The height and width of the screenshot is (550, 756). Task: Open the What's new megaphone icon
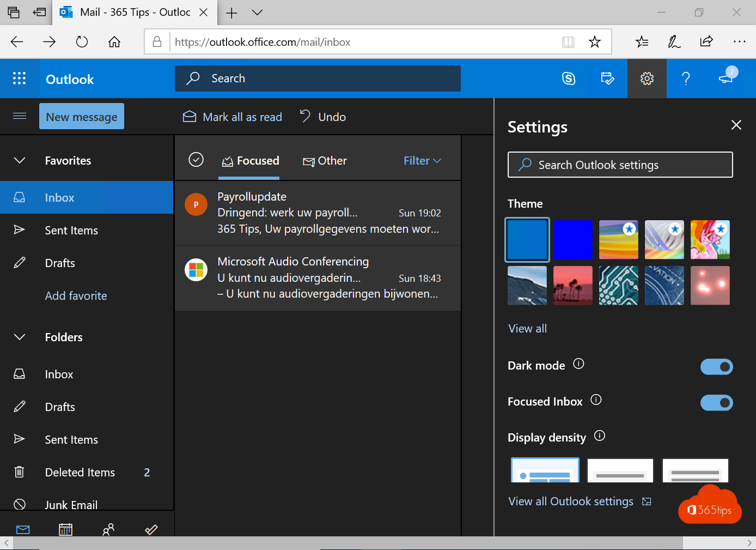[726, 78]
